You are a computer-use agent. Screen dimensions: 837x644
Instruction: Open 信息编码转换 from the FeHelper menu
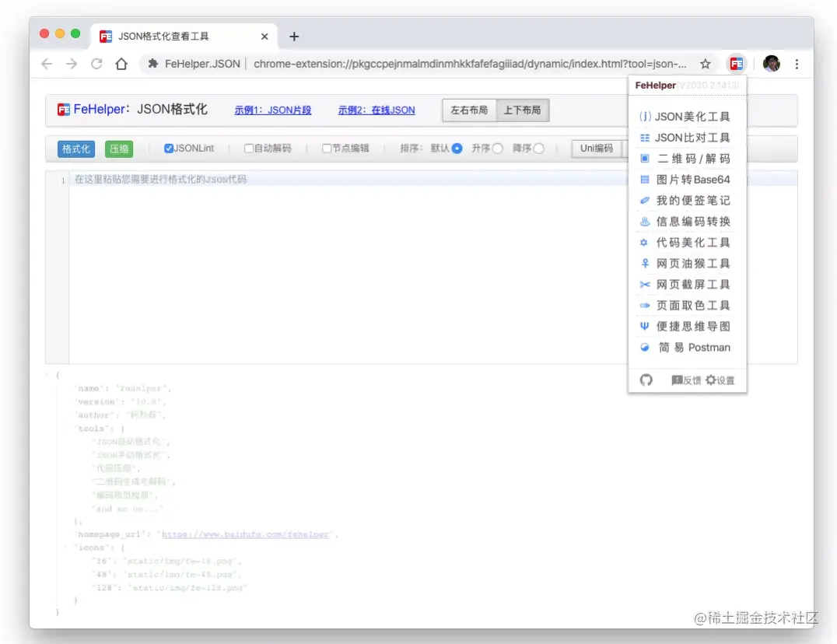pyautogui.click(x=688, y=221)
